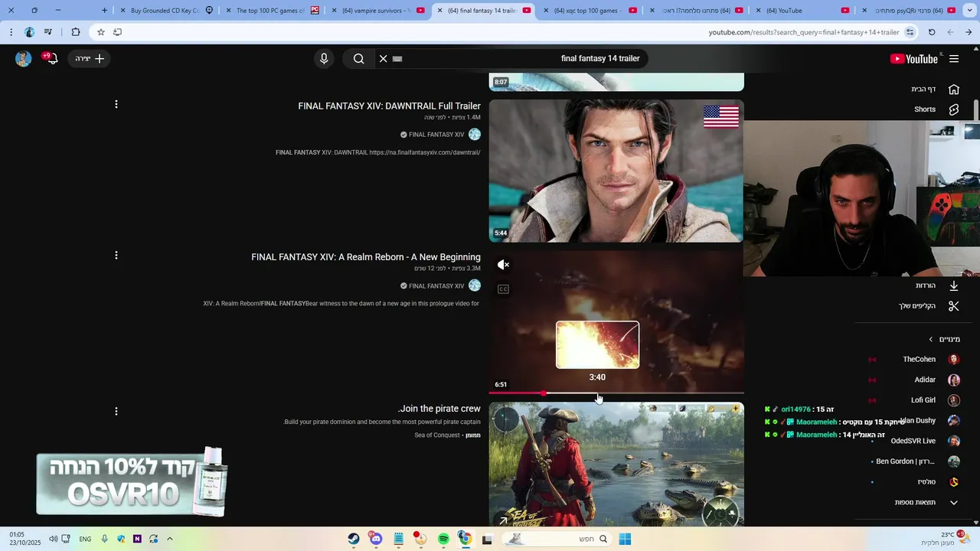Image resolution: width=980 pixels, height=551 pixels.
Task: Seek on the A Realm Reborn preview progress bar
Action: coord(616,393)
